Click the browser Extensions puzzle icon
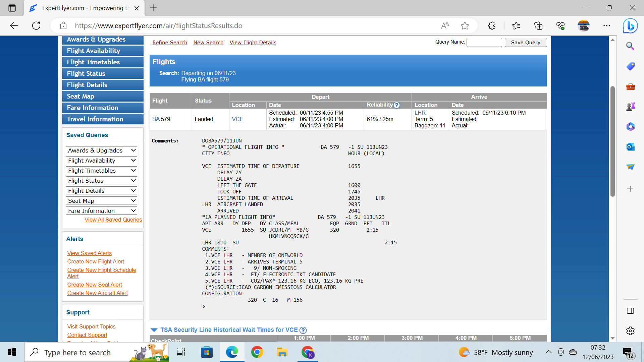Viewport: 644px width, 362px height. point(492,26)
